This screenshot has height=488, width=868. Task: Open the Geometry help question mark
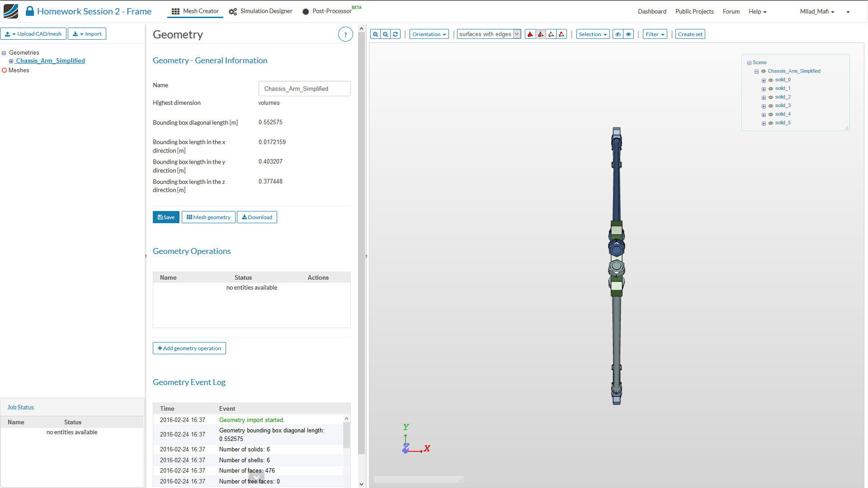[x=345, y=34]
